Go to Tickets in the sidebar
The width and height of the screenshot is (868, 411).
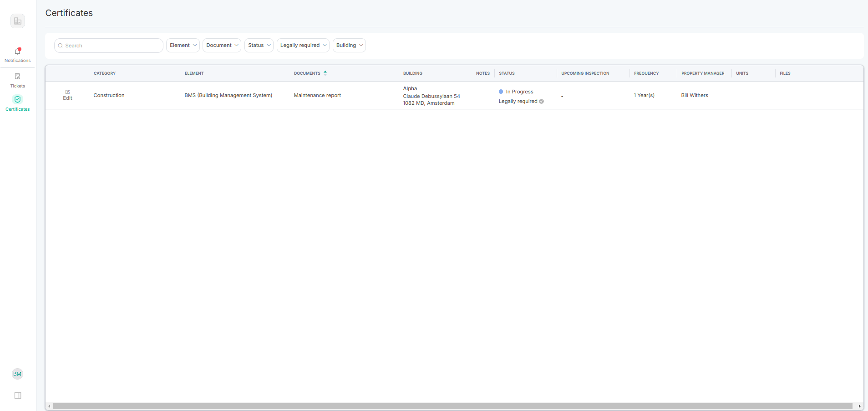pyautogui.click(x=18, y=80)
